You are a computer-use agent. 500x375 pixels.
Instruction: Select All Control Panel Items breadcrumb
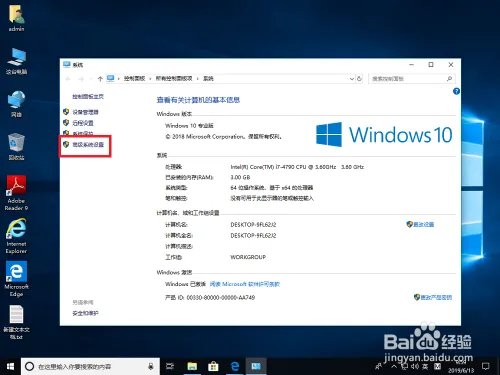(x=174, y=79)
